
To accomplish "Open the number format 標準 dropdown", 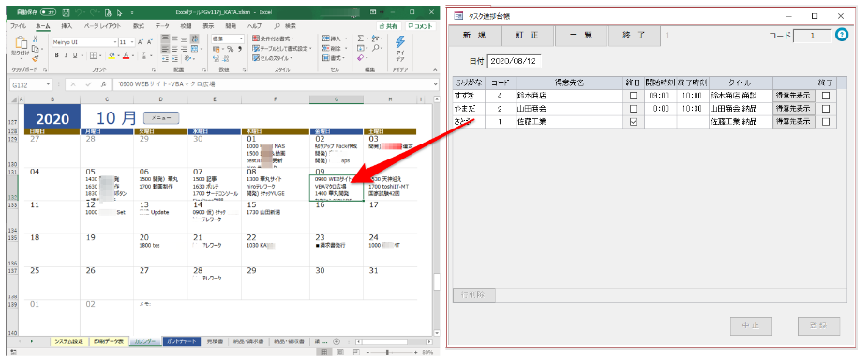I will (241, 38).
